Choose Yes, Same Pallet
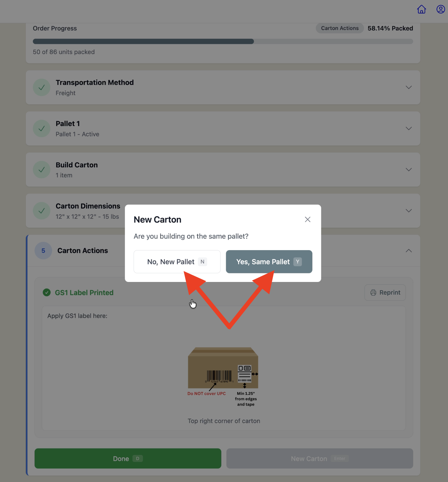The image size is (448, 482). (x=269, y=262)
